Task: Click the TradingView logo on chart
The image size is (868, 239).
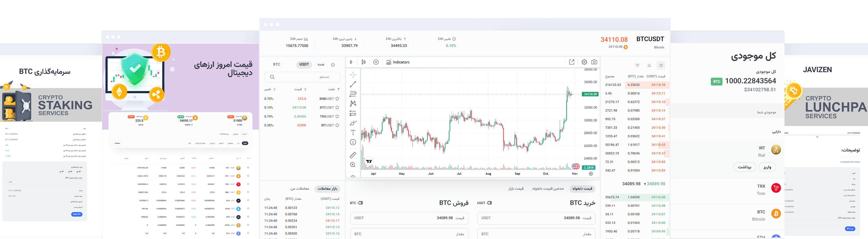Action: [369, 161]
